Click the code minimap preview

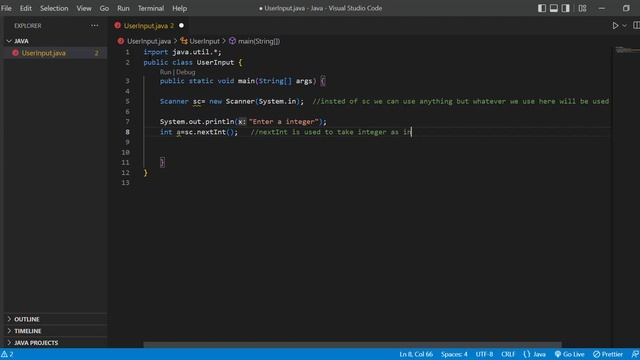pos(627,50)
